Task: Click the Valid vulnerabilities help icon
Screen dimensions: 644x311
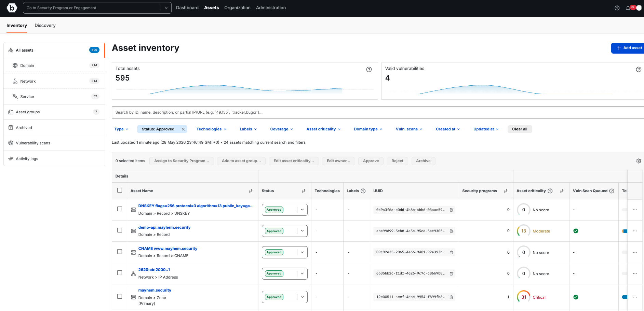Action: click(638, 69)
